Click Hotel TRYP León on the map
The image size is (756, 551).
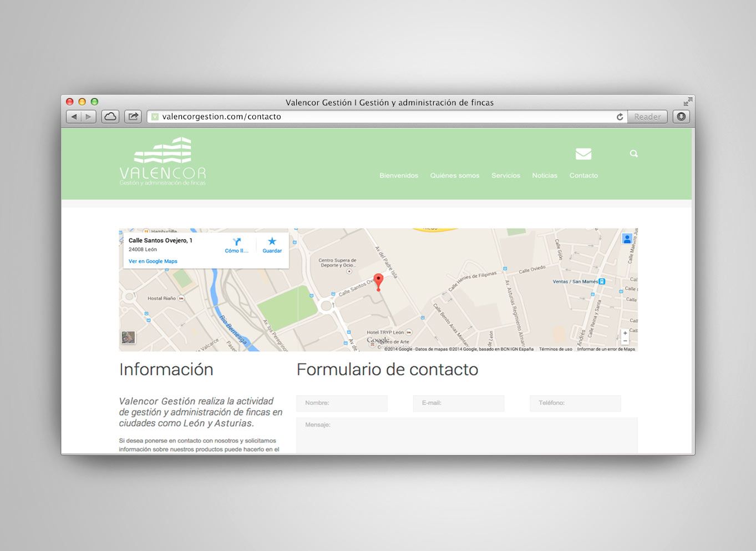389,332
